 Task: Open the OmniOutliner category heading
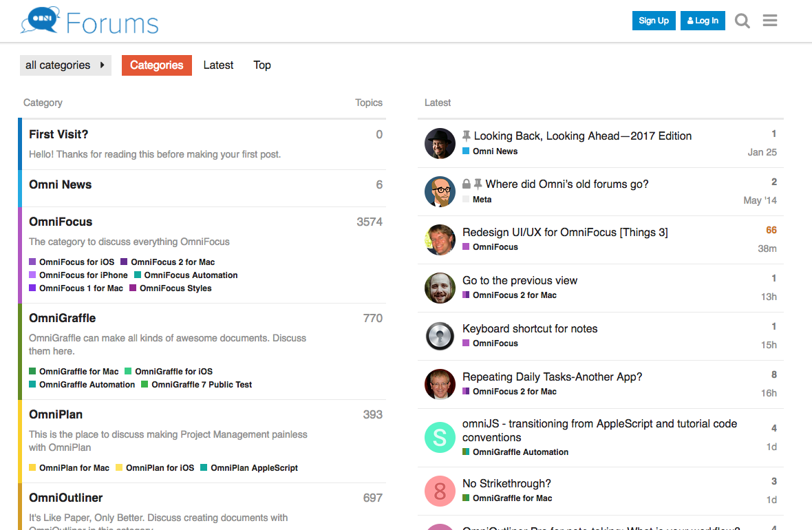[x=66, y=498]
